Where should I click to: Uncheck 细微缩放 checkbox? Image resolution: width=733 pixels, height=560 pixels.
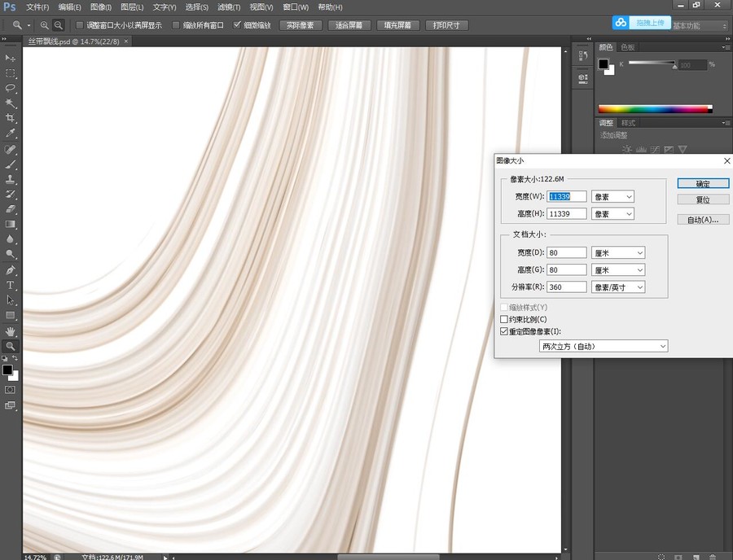(x=237, y=24)
